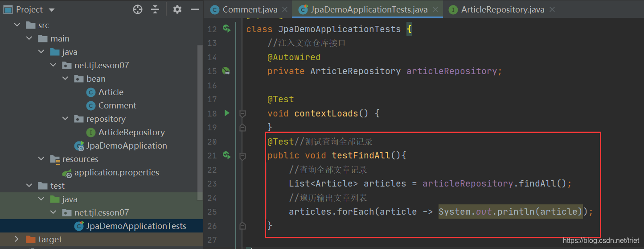
Task: Click the JpaDemoApplicationTests.java tab file icon
Action: 303,9
